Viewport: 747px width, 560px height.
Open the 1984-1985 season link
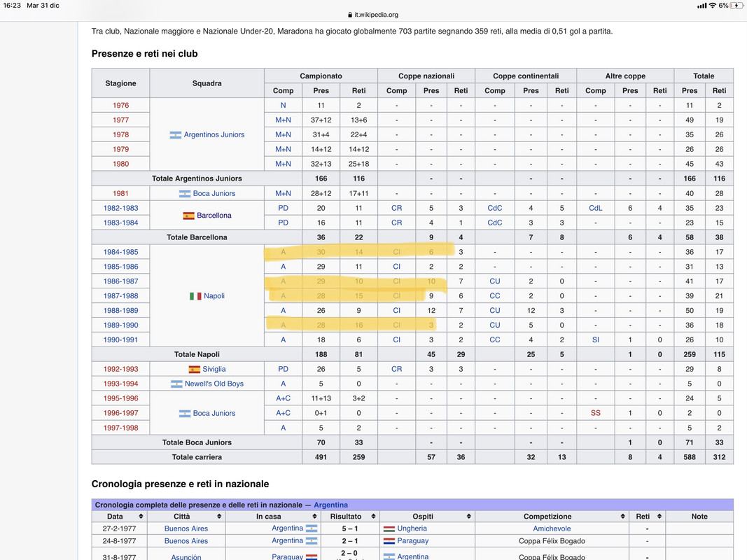click(120, 253)
